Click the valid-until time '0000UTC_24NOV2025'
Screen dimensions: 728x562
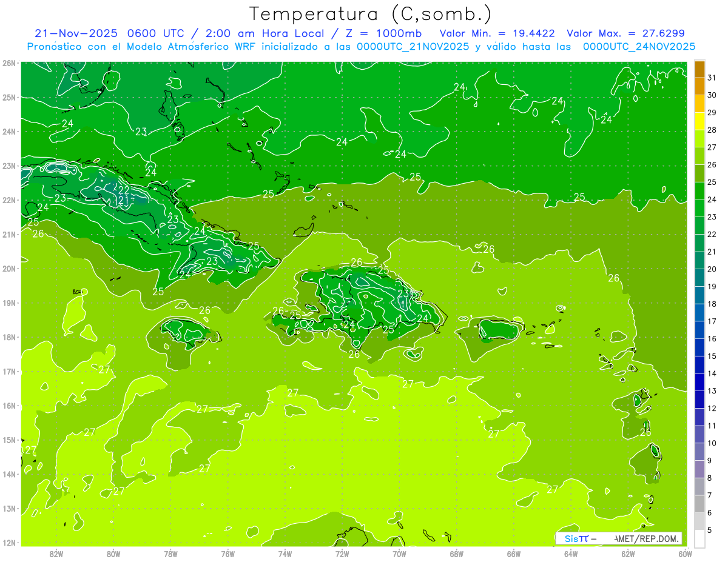click(639, 47)
